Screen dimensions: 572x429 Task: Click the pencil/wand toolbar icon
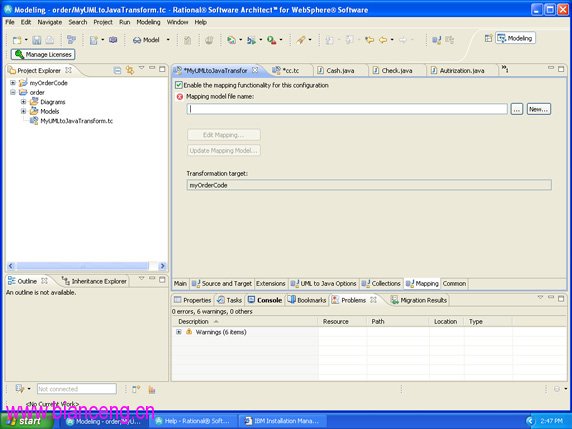click(x=301, y=40)
